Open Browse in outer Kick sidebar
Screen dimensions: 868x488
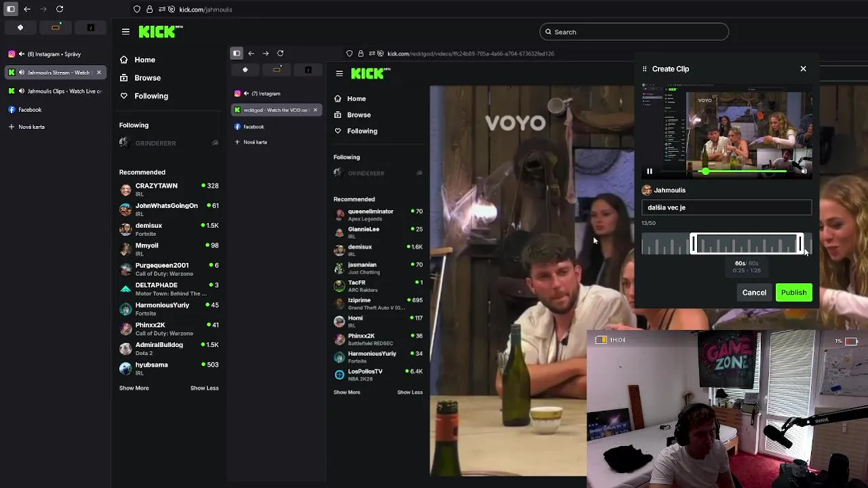(140, 78)
